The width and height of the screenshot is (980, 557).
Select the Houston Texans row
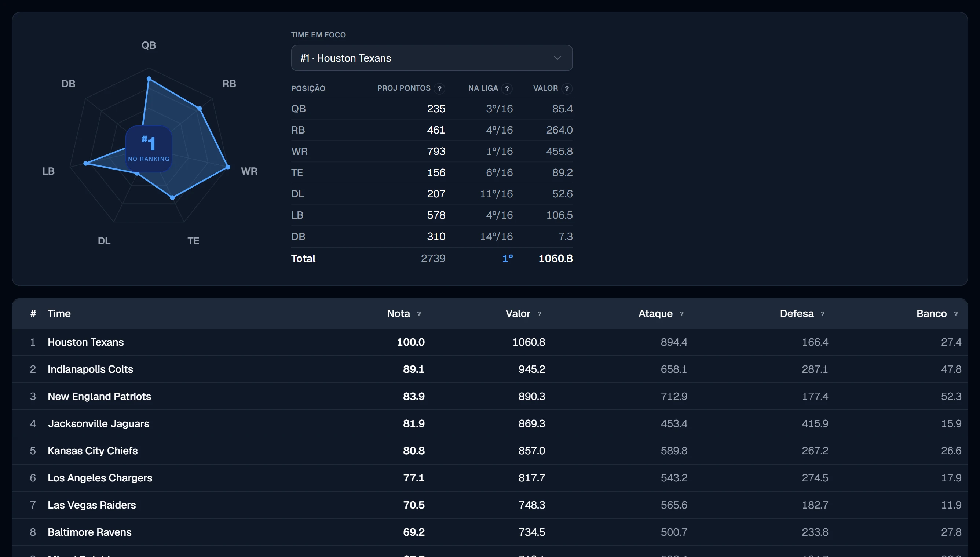pos(490,342)
